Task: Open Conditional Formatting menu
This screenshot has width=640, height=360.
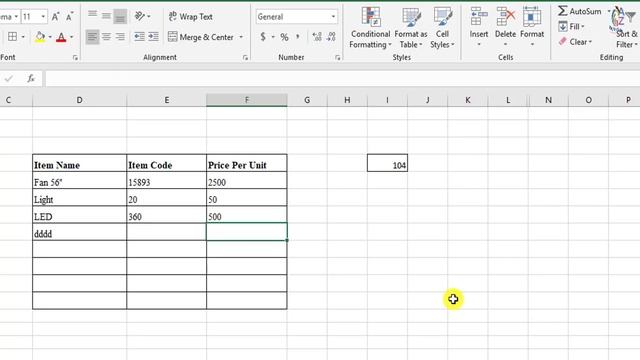Action: 371,28
